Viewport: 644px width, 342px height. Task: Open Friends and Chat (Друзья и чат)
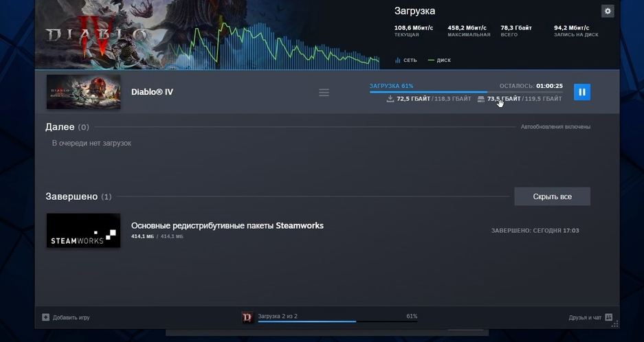click(x=585, y=317)
